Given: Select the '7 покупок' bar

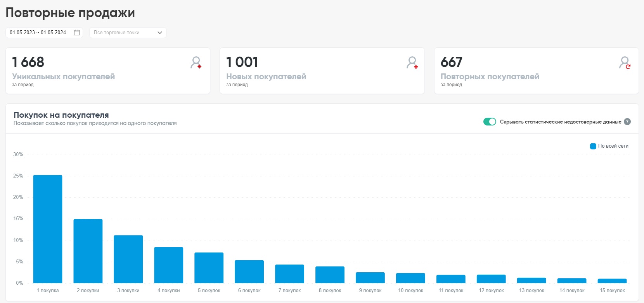Looking at the screenshot, I should click(290, 274).
